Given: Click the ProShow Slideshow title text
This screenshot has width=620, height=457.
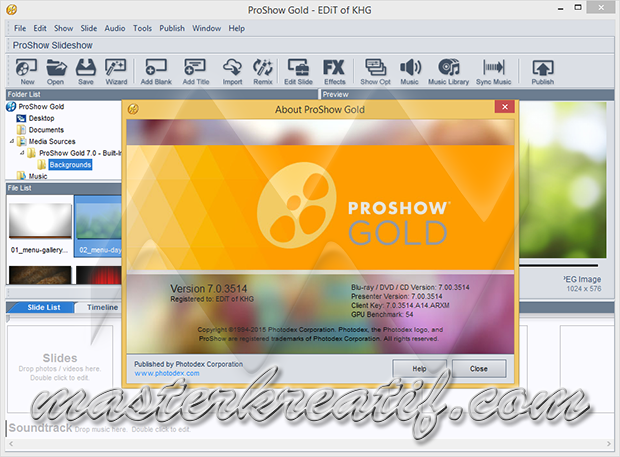Looking at the screenshot, I should 53,45.
